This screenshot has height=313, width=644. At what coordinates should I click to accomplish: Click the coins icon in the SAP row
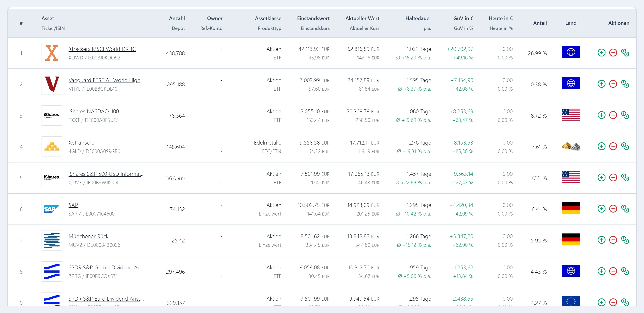click(x=625, y=209)
